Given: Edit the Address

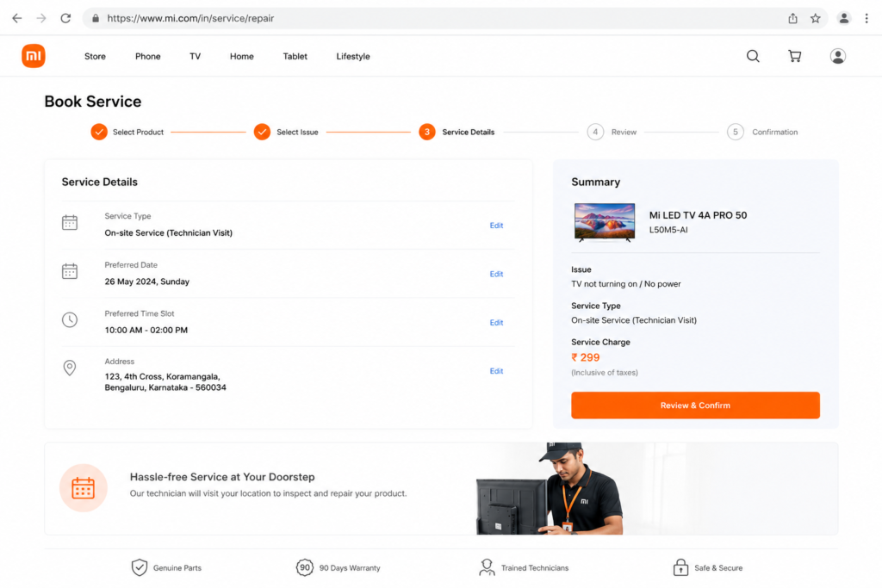Looking at the screenshot, I should point(496,371).
